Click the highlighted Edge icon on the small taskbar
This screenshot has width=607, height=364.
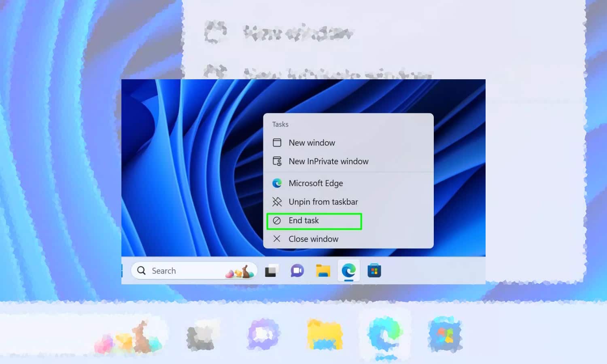click(x=348, y=271)
